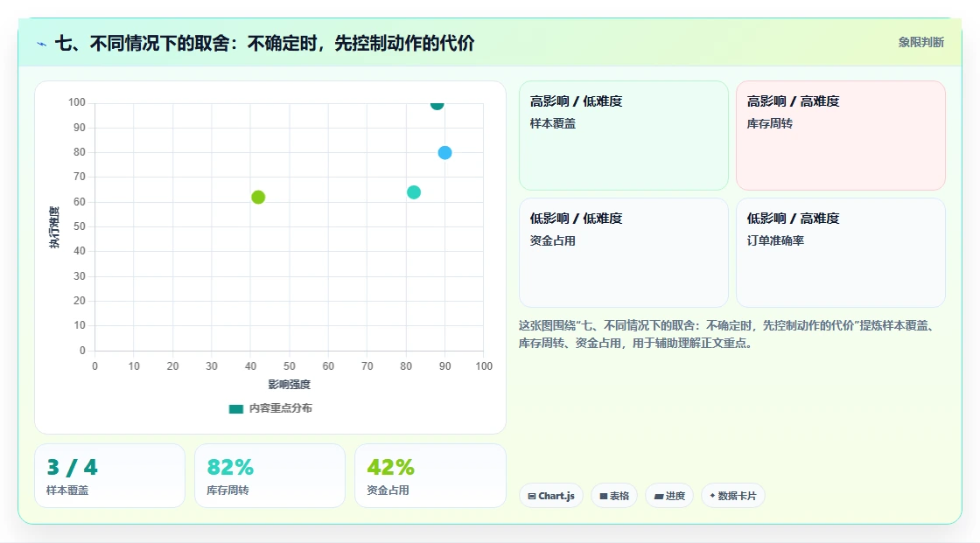
Task: Click the 82% stat value
Action: tap(230, 468)
